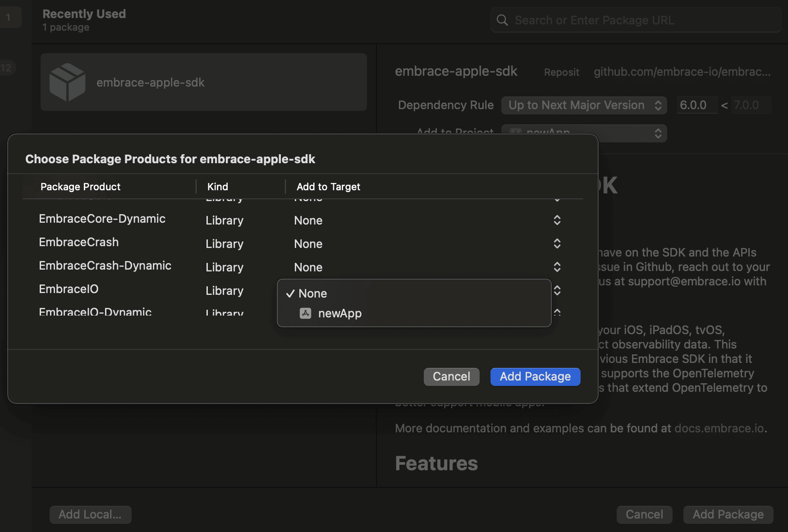This screenshot has width=788, height=532.
Task: Click the embrace-apple-sdk package box icon
Action: (67, 82)
